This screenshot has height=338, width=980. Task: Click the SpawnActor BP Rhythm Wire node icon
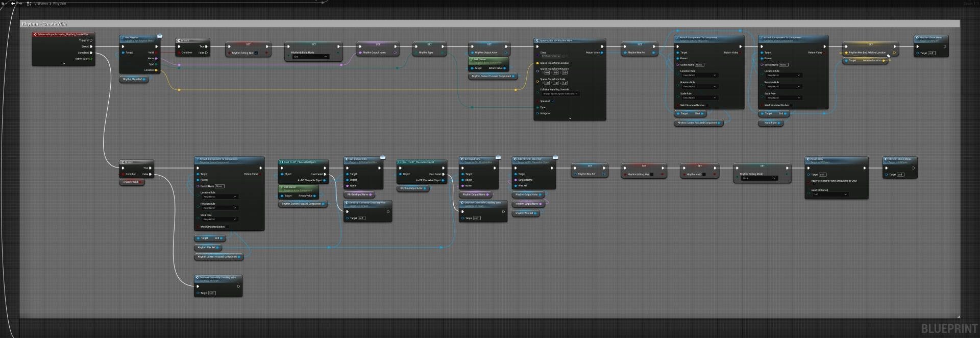coord(537,40)
